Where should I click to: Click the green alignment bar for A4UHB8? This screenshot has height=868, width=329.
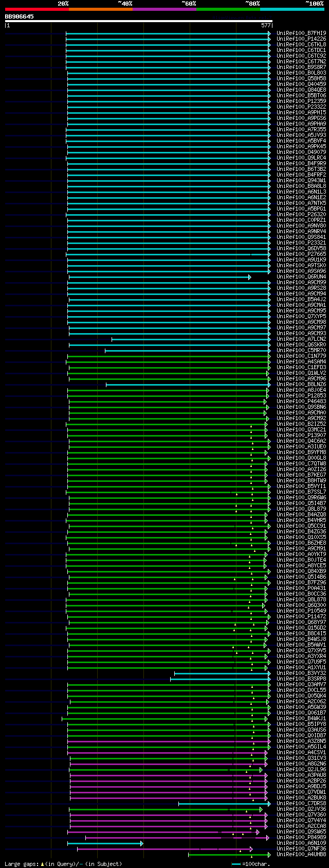tap(229, 855)
